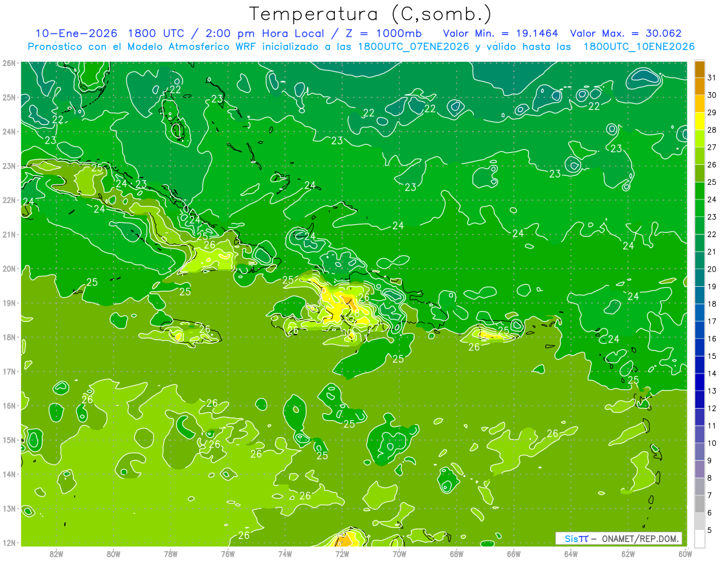Screen dimensions: 728x562
Task: Click the "14N" latitude axis label
Action: (8, 474)
